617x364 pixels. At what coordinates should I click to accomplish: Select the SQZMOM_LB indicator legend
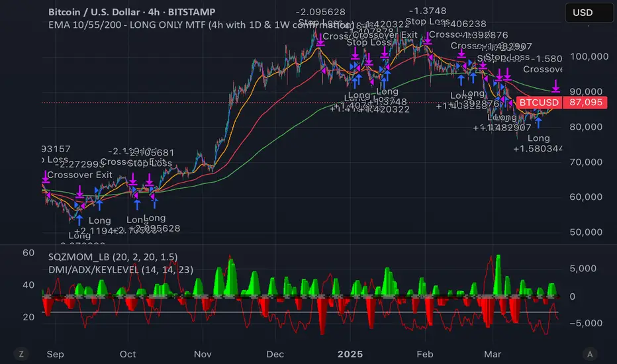(113, 257)
